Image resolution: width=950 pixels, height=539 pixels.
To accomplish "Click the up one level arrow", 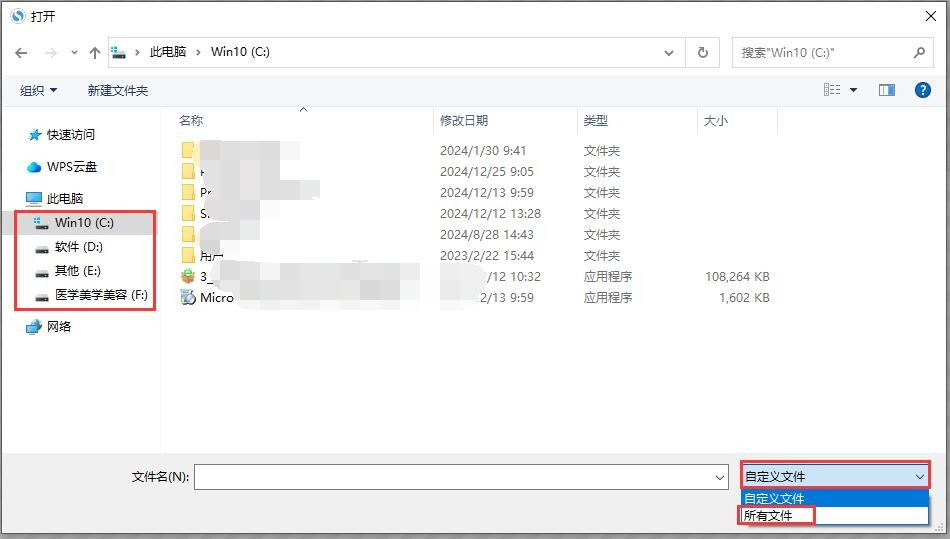I will click(95, 53).
